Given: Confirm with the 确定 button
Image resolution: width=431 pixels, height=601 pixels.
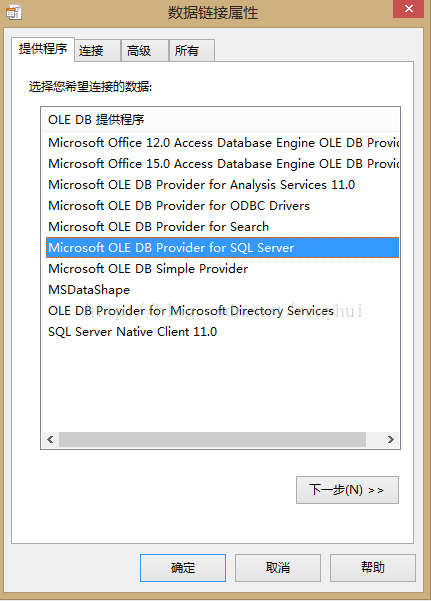Looking at the screenshot, I should pos(183,568).
